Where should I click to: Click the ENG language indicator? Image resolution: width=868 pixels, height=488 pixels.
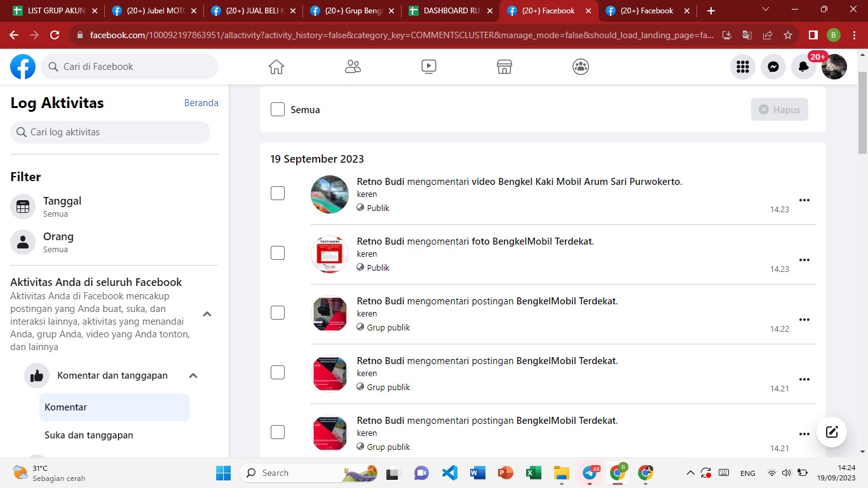coord(748,473)
